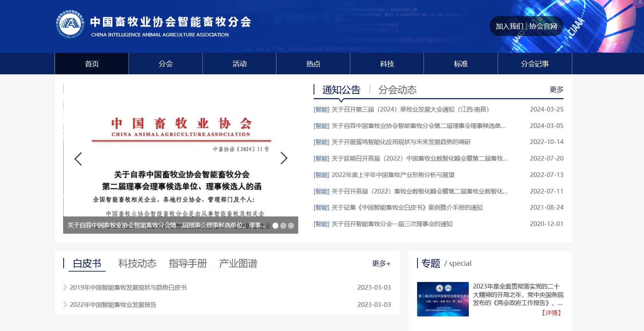Viewport: 644px width, 331px height.
Task: Click the association round logo icon
Action: pyautogui.click(x=70, y=24)
